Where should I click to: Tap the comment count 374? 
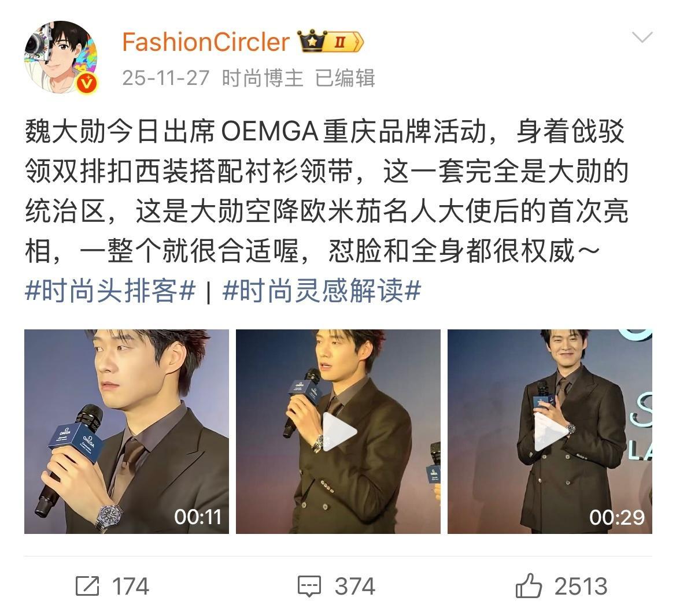(x=355, y=587)
